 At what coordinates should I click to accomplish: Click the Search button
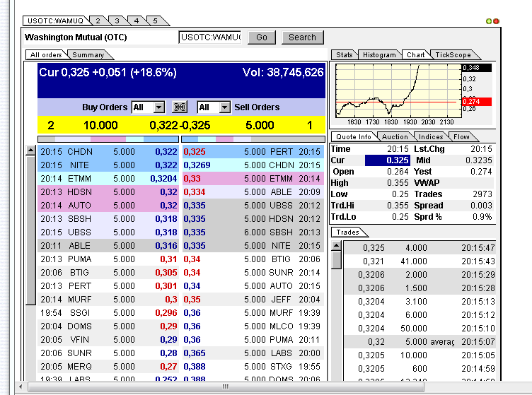tap(302, 37)
